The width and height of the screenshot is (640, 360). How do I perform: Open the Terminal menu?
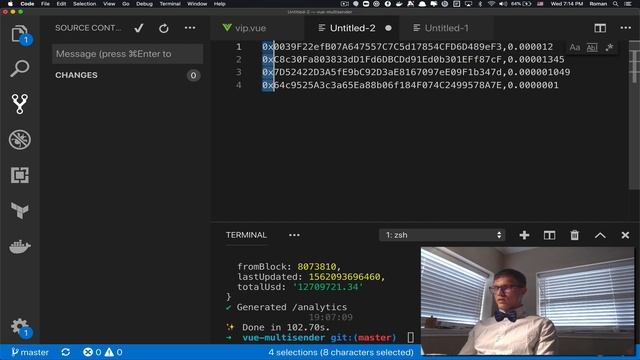click(x=170, y=4)
